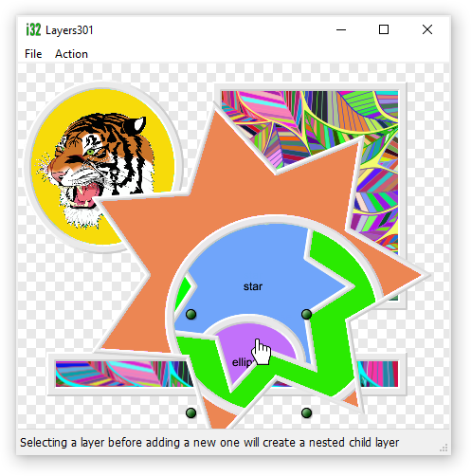471x476 pixels.
Task: Select the top-right green resize handle
Action: (306, 314)
